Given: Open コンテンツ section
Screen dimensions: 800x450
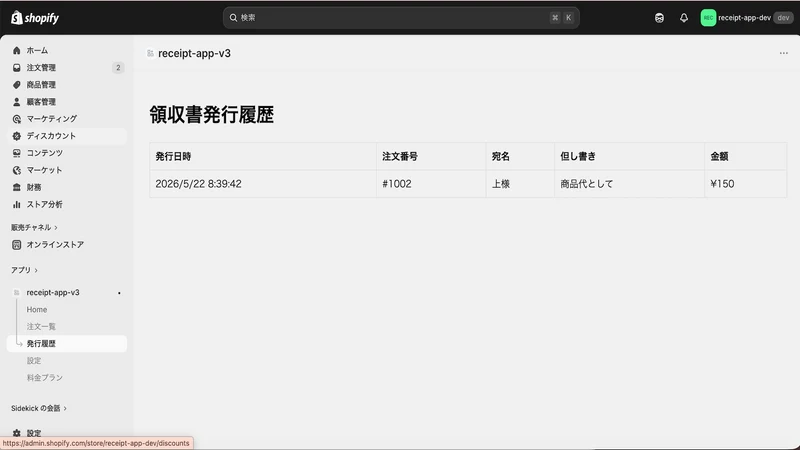Looking at the screenshot, I should [x=67, y=153].
